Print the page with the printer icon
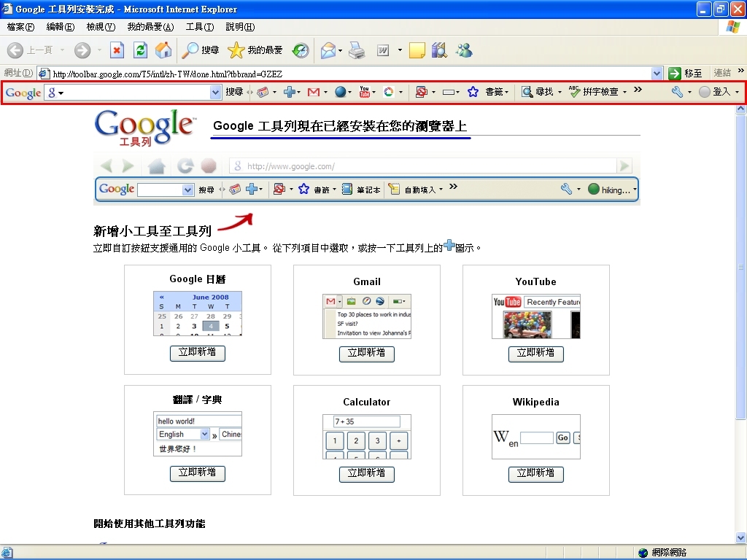The width and height of the screenshot is (747, 560). pos(357,50)
